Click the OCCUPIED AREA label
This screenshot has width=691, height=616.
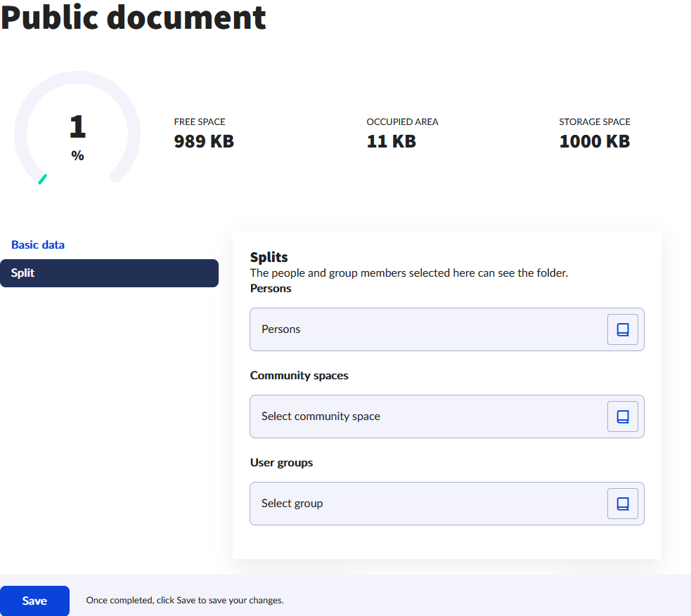coord(402,122)
